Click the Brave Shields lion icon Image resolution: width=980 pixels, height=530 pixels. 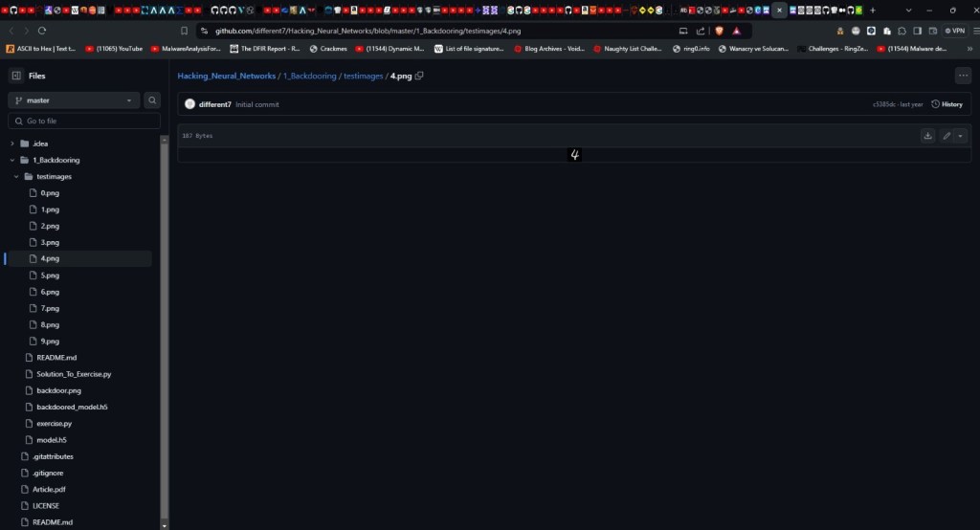[721, 31]
